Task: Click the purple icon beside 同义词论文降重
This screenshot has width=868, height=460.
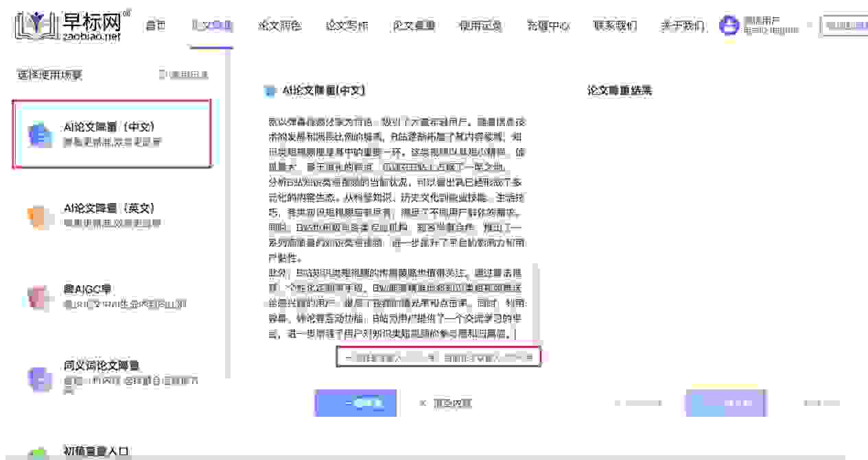Action: [x=40, y=378]
